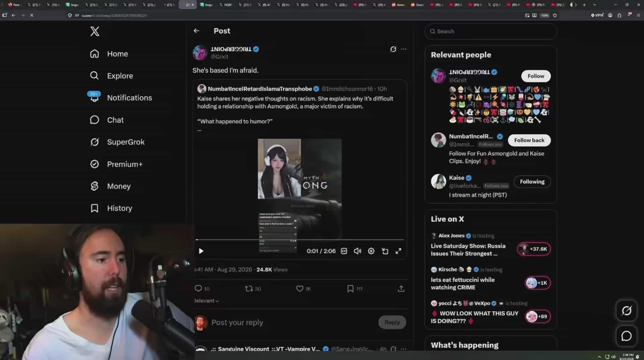Open the floating chat bubble button
This screenshot has height=360, width=644.
[626, 336]
